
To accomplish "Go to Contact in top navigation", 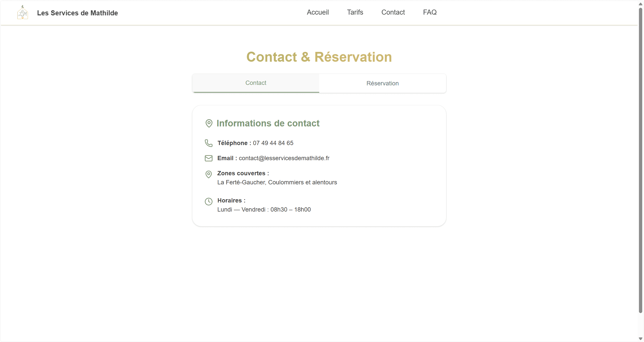I will tap(393, 12).
